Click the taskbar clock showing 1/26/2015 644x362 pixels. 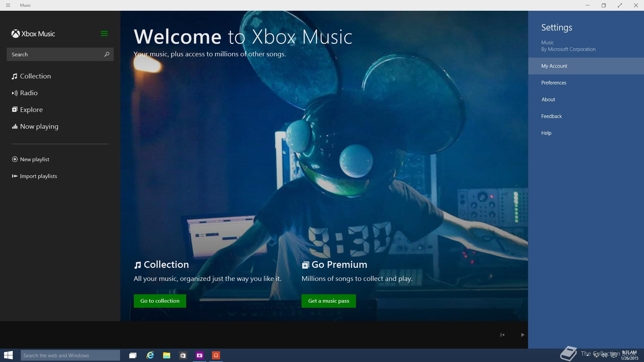[629, 355]
